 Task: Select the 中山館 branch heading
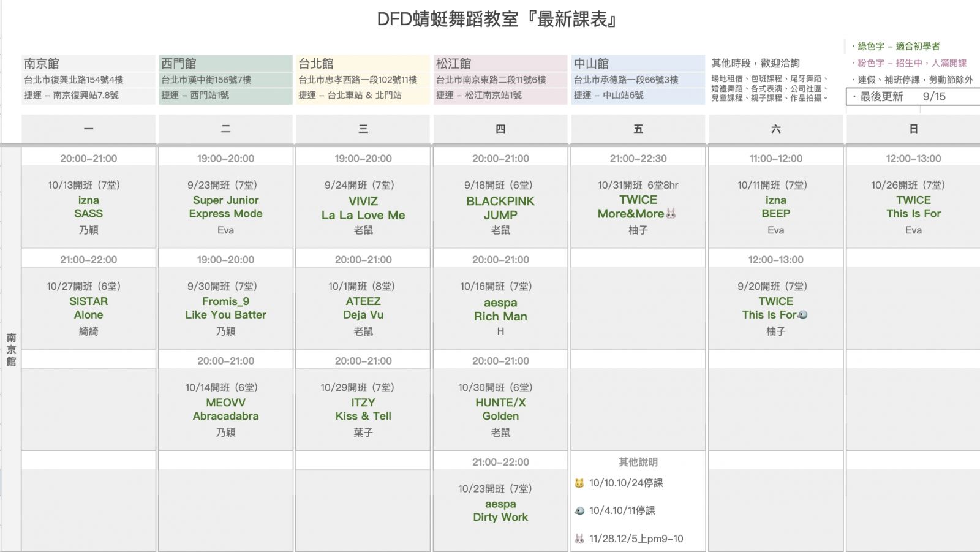[591, 64]
